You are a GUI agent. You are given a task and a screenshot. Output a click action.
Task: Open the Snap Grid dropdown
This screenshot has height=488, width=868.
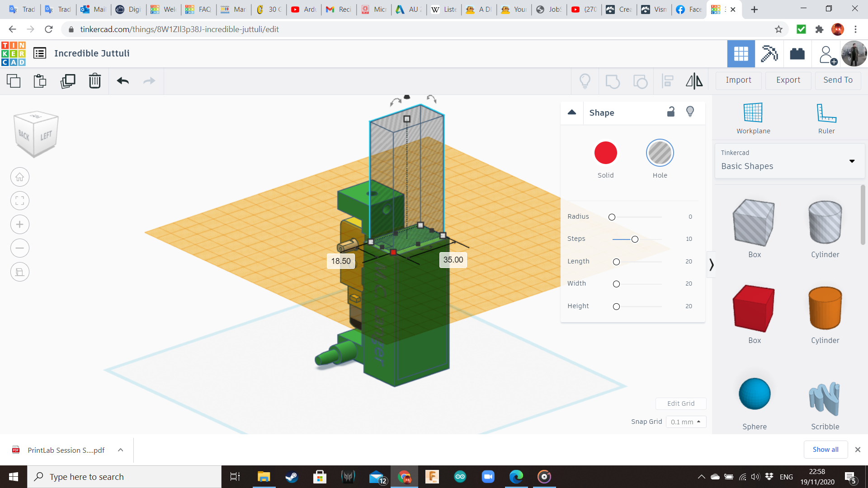click(686, 422)
